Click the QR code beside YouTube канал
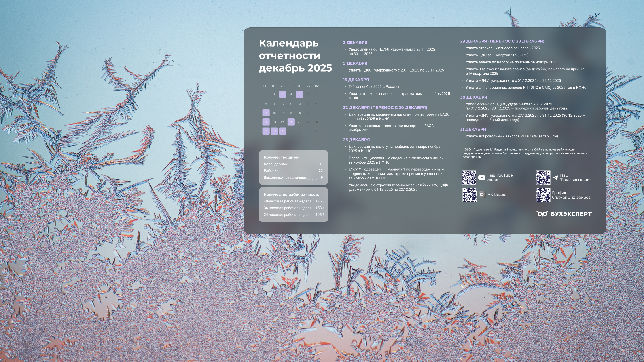644x362 pixels. click(469, 178)
